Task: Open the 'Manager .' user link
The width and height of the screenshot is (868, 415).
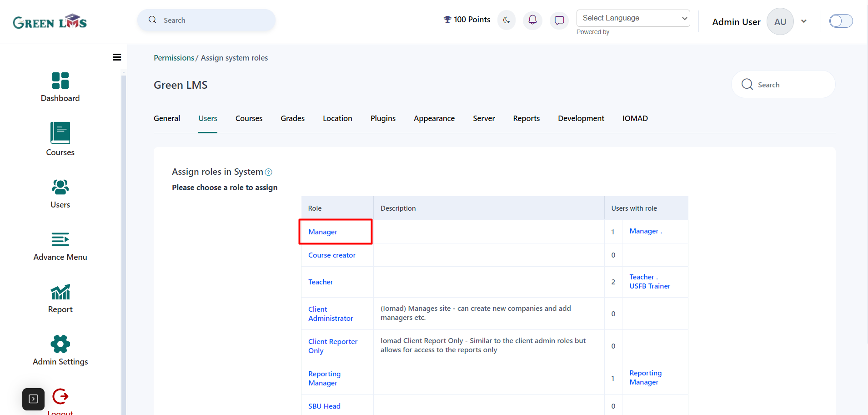Action: coord(646,231)
